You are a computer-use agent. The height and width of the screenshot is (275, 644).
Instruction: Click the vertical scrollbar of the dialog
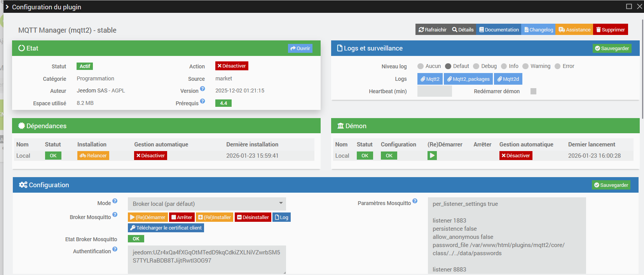coord(642,70)
